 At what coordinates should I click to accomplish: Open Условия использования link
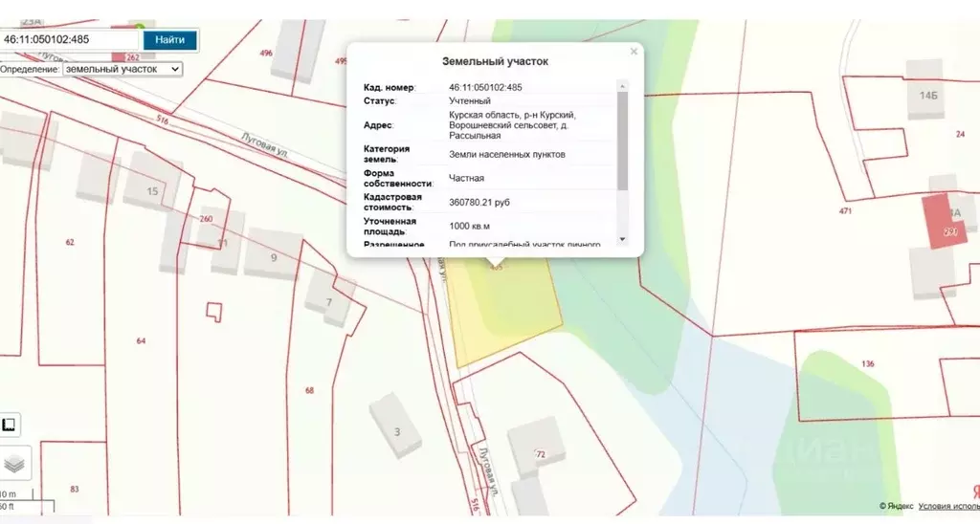click(948, 506)
